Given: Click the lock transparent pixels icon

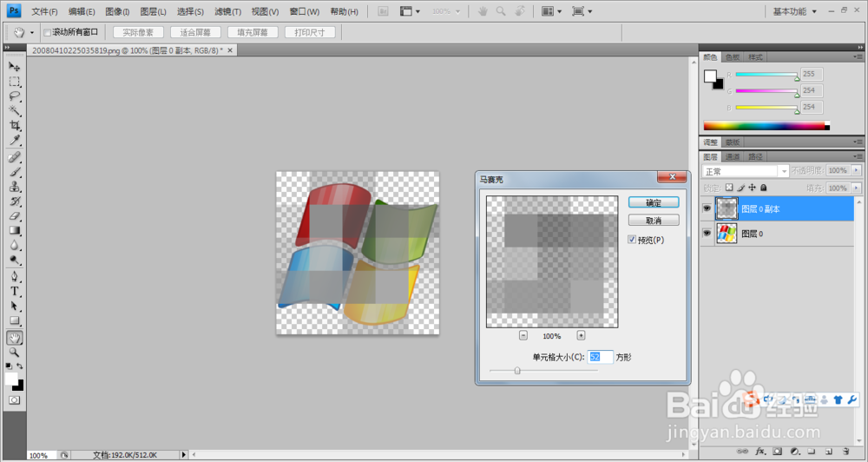Looking at the screenshot, I should [x=729, y=188].
